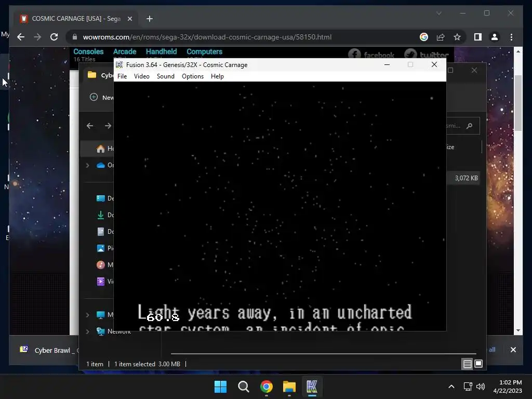Expand OneDrive node in File Explorer
This screenshot has width=532, height=399.
point(87,165)
